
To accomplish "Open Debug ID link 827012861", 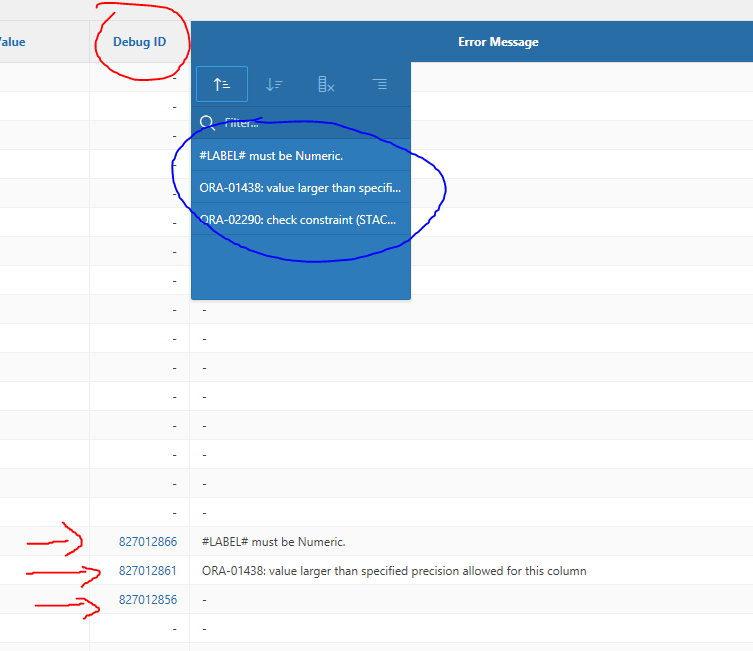I will click(x=147, y=571).
